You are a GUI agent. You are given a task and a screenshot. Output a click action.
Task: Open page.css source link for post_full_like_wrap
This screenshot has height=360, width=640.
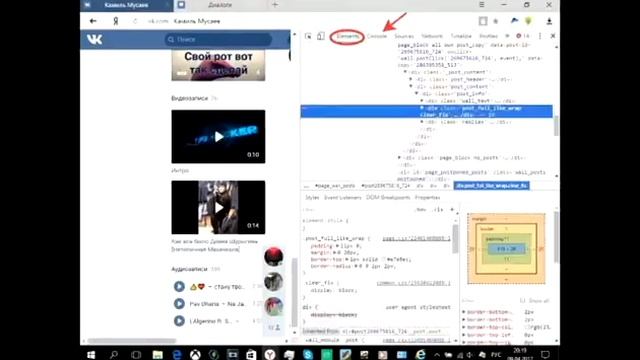(x=416, y=238)
